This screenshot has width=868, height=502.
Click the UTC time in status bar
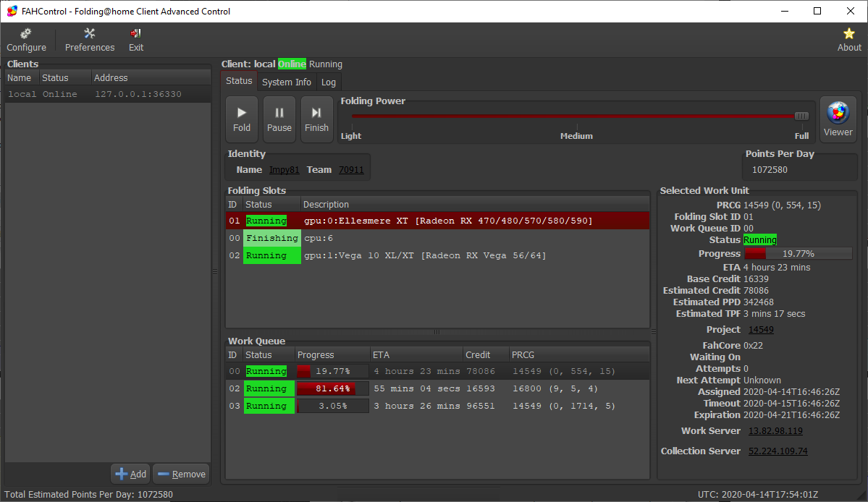pyautogui.click(x=758, y=494)
